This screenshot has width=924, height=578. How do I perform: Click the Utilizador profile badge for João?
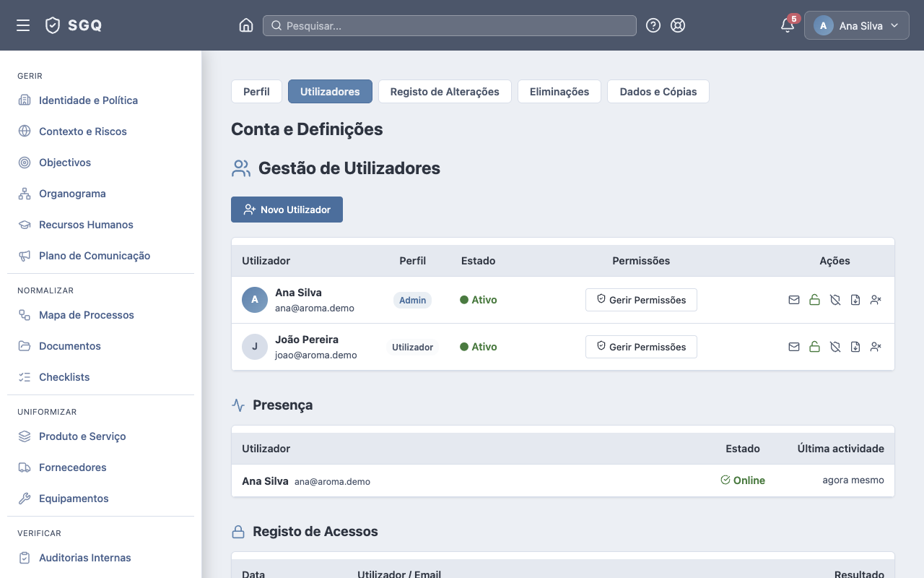[x=413, y=347]
